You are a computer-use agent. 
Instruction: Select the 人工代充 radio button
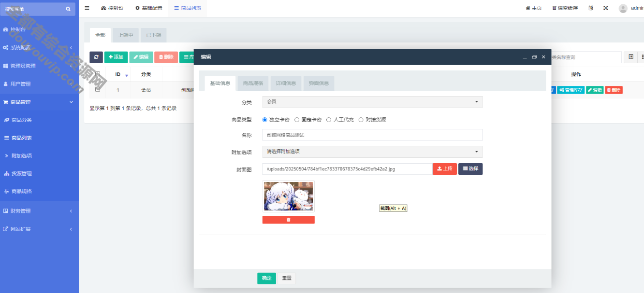tap(329, 120)
